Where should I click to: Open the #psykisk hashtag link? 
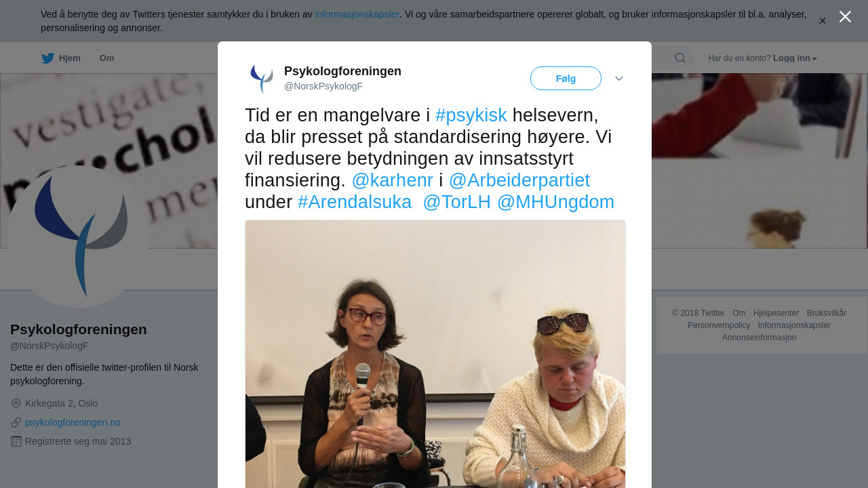471,115
